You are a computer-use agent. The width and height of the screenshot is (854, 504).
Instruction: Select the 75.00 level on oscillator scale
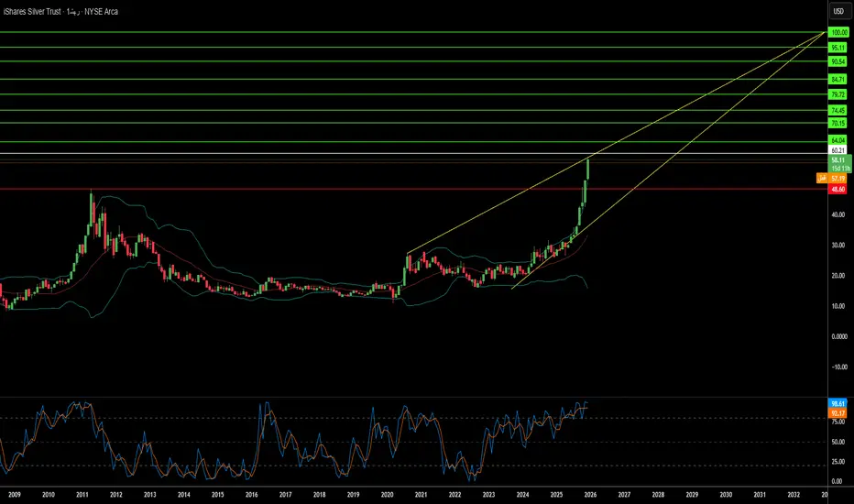click(838, 422)
